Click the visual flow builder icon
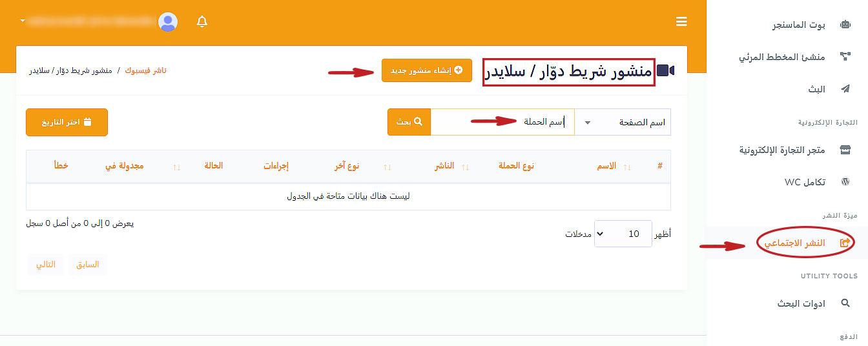 (x=845, y=57)
